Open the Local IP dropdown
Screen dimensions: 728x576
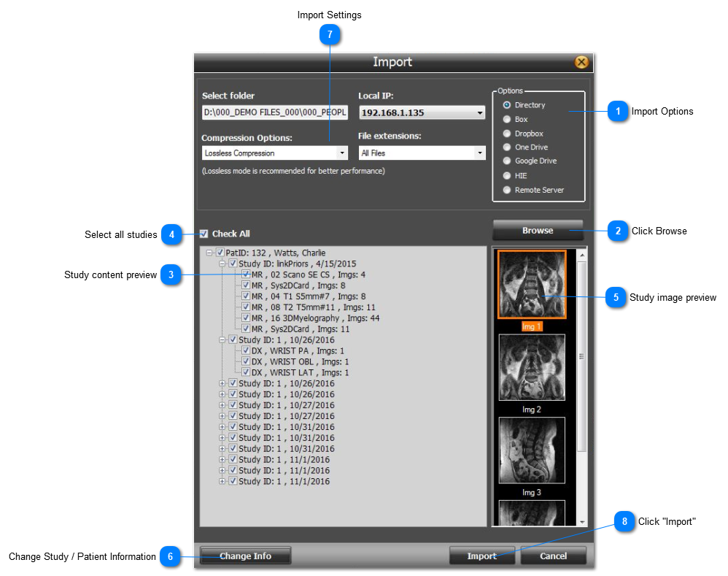point(478,112)
